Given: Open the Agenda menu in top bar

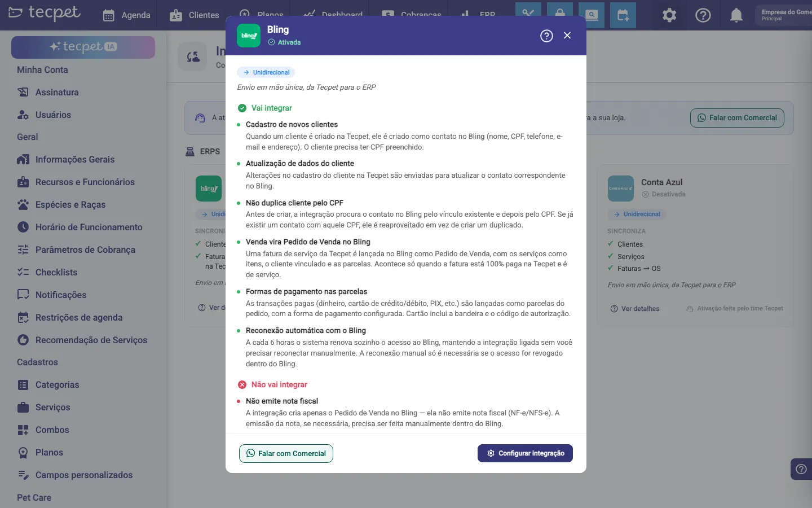Looking at the screenshot, I should coord(127,15).
